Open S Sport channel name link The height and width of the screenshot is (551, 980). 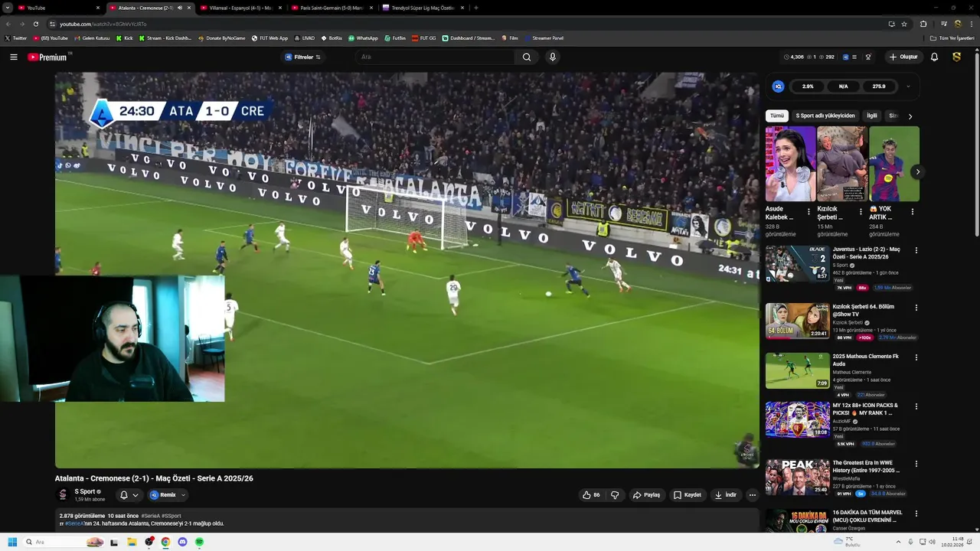pyautogui.click(x=85, y=491)
